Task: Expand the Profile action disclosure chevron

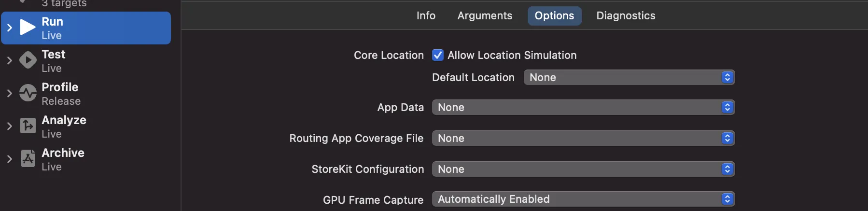Action: (x=9, y=93)
